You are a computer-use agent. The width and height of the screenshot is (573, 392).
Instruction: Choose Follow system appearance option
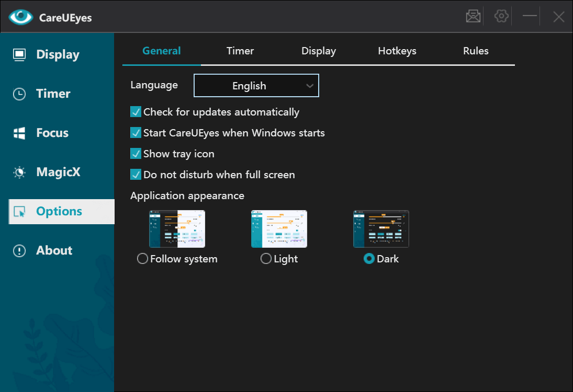142,258
